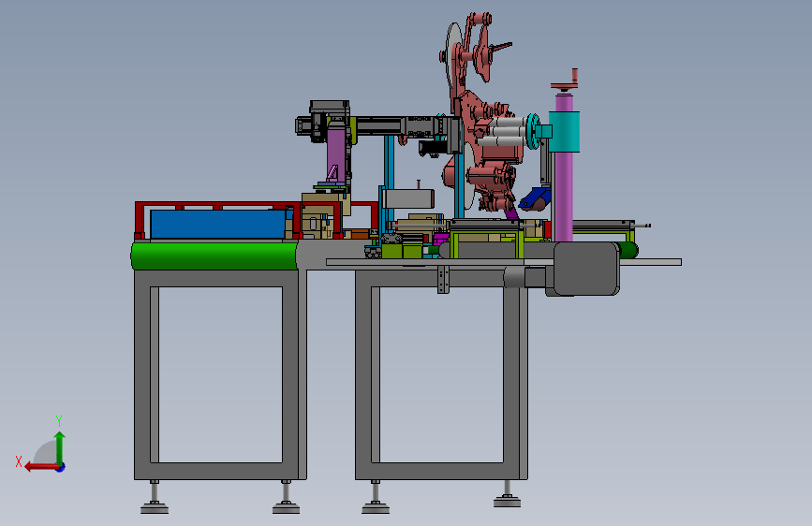Select the small dark green roller at conveyor end
The height and width of the screenshot is (526, 812).
tap(628, 250)
